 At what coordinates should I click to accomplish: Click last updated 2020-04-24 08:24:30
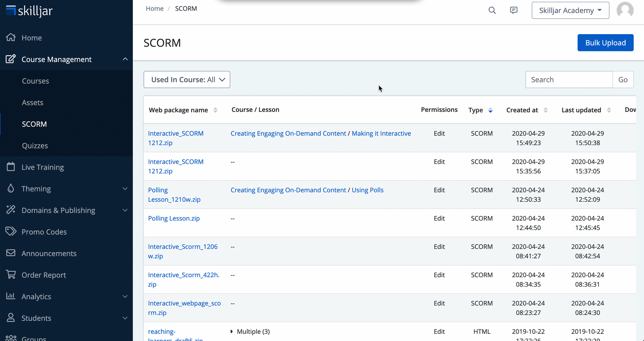click(x=587, y=308)
